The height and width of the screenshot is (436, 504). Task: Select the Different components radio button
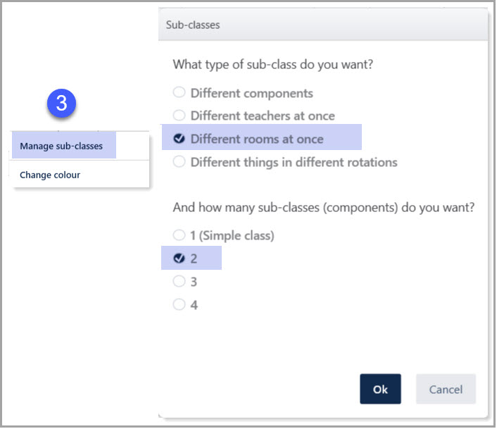[179, 92]
